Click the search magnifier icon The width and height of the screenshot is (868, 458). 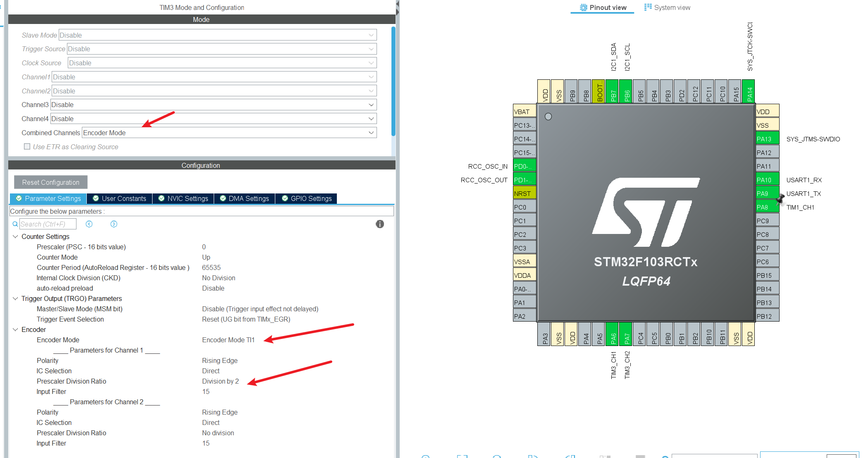click(15, 224)
